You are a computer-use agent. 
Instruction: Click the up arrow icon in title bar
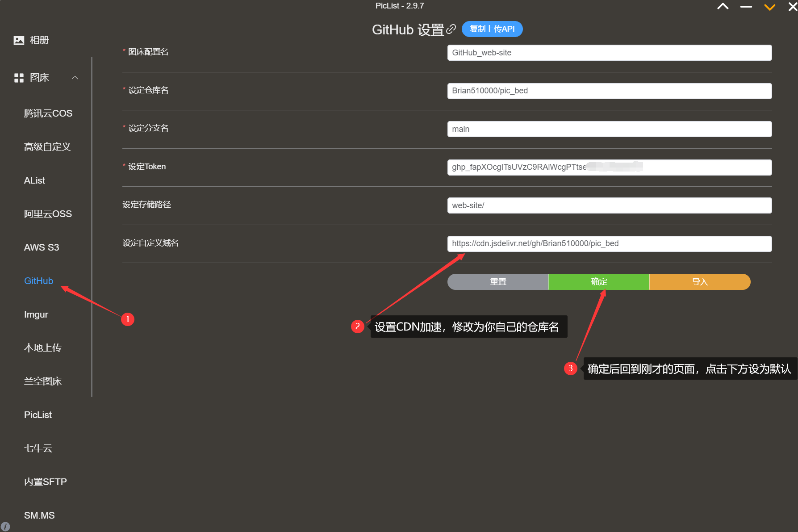click(723, 6)
